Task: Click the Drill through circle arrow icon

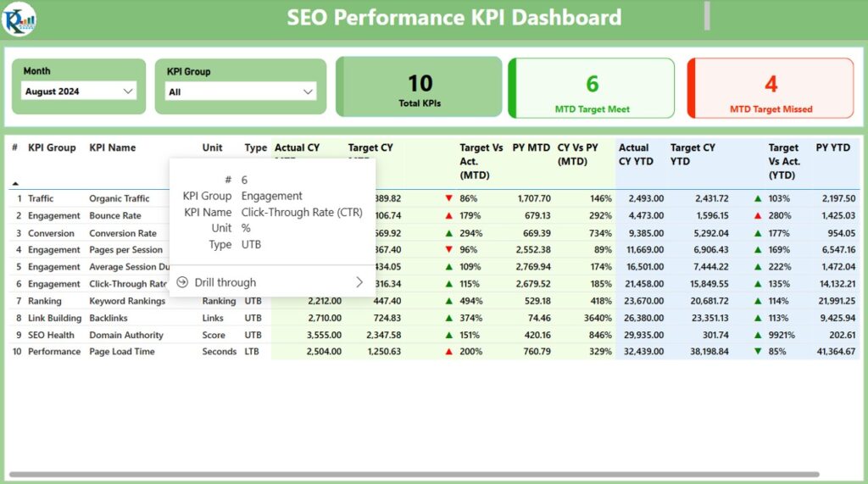Action: pos(182,282)
